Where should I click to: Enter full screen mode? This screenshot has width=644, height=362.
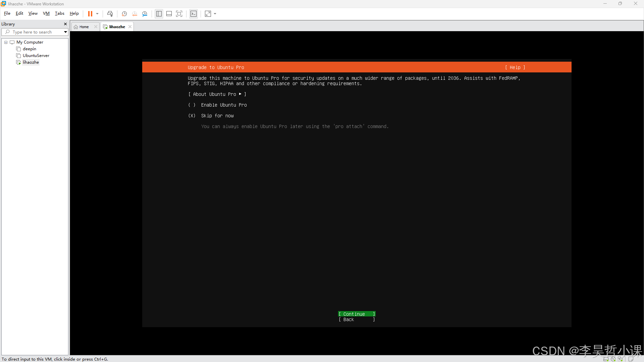[x=179, y=14]
